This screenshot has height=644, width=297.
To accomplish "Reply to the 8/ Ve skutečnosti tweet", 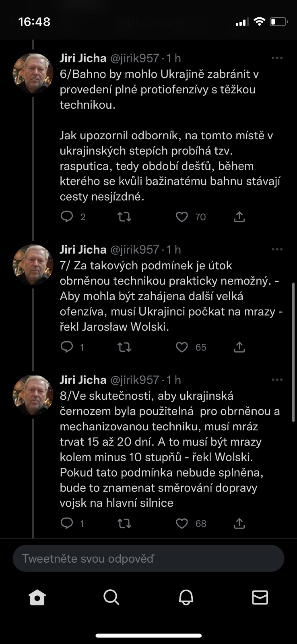I will (67, 523).
